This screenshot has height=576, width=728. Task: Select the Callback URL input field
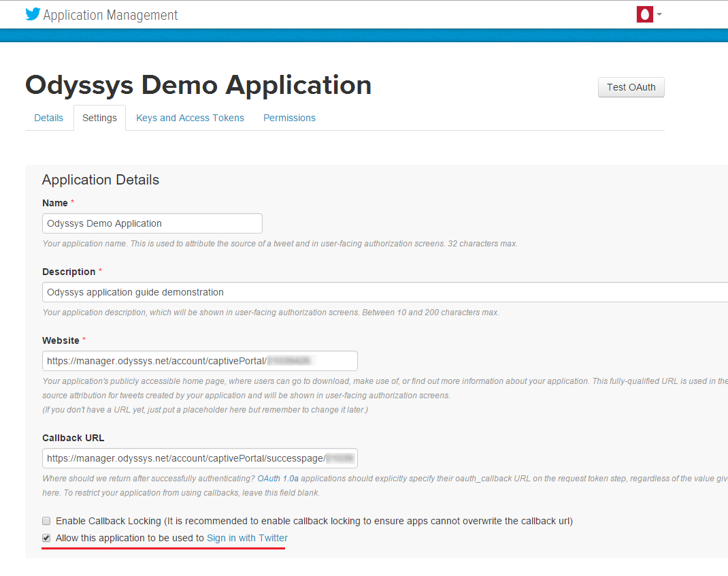tap(199, 458)
